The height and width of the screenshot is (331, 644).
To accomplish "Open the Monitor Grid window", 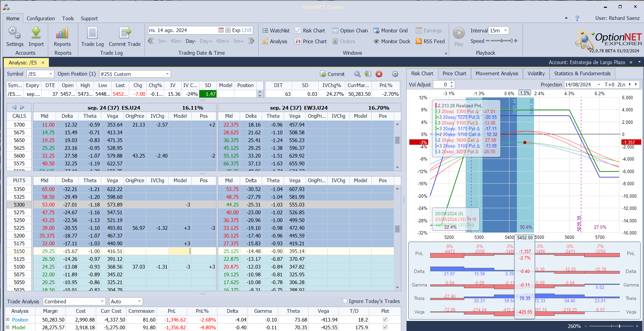I will 390,30.
